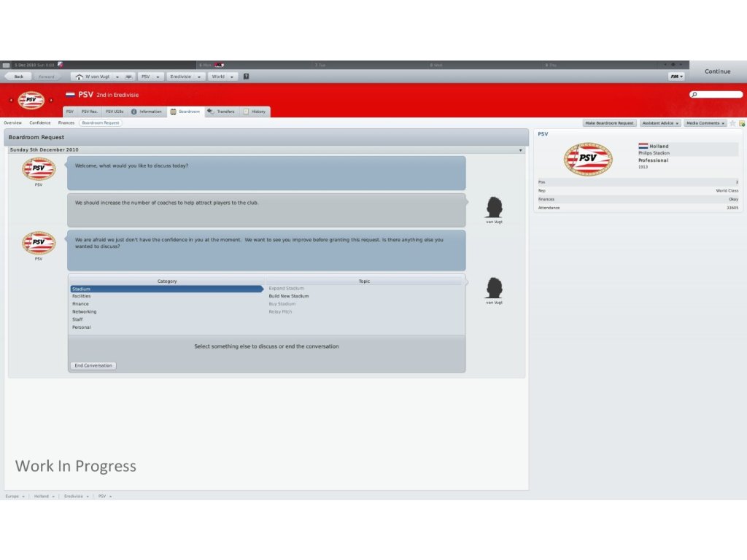Viewport: 747px width, 560px height.
Task: Click the PSV badge beside the confidence reply
Action: pyautogui.click(x=39, y=243)
